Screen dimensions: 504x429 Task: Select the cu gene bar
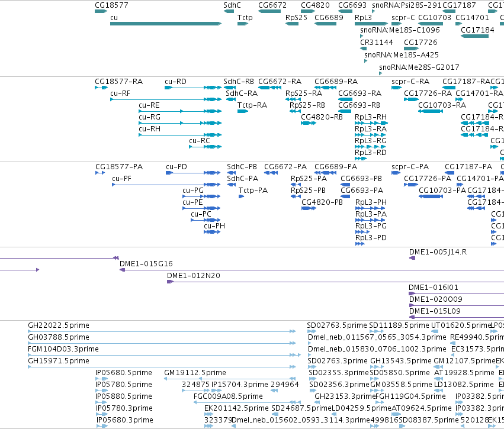point(166,24)
